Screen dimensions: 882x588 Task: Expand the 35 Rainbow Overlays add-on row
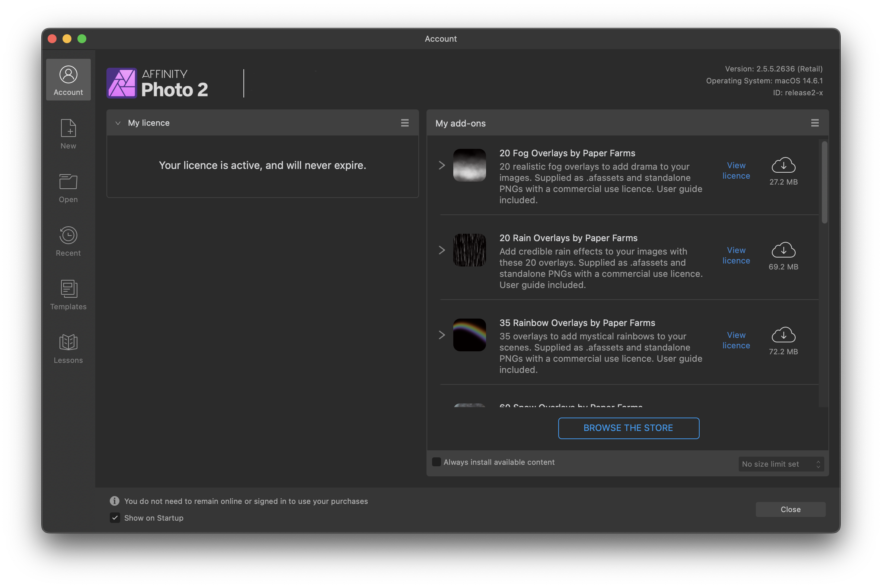coord(442,335)
